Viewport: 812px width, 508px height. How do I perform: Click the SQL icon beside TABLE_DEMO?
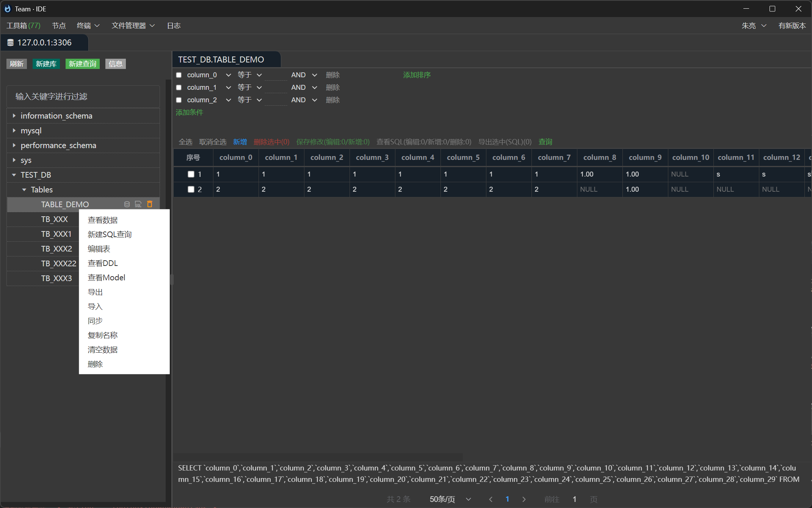click(138, 204)
